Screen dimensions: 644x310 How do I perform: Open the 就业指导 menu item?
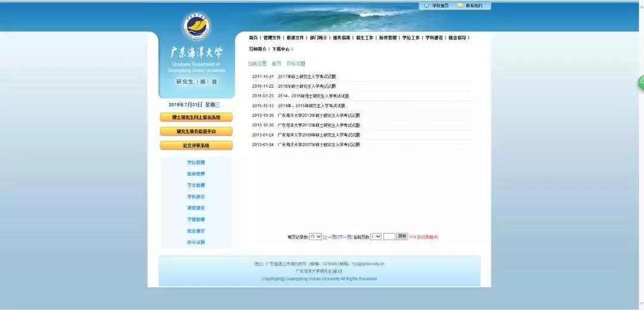tap(457, 38)
